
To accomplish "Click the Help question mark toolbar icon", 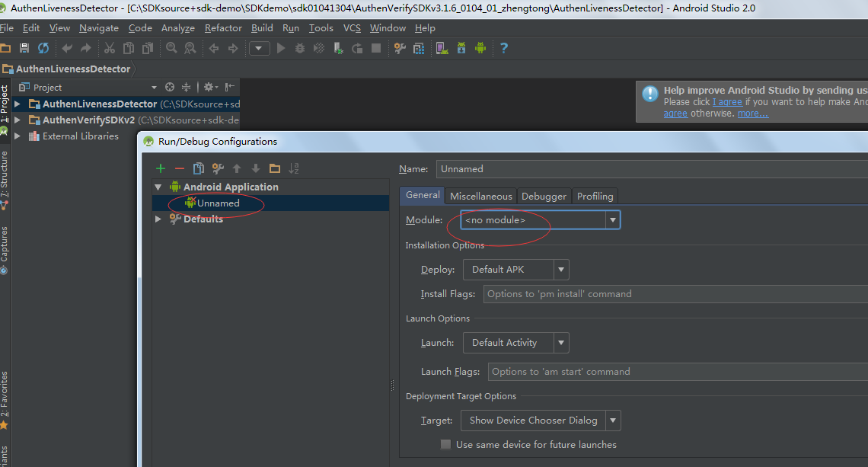I will [x=503, y=48].
